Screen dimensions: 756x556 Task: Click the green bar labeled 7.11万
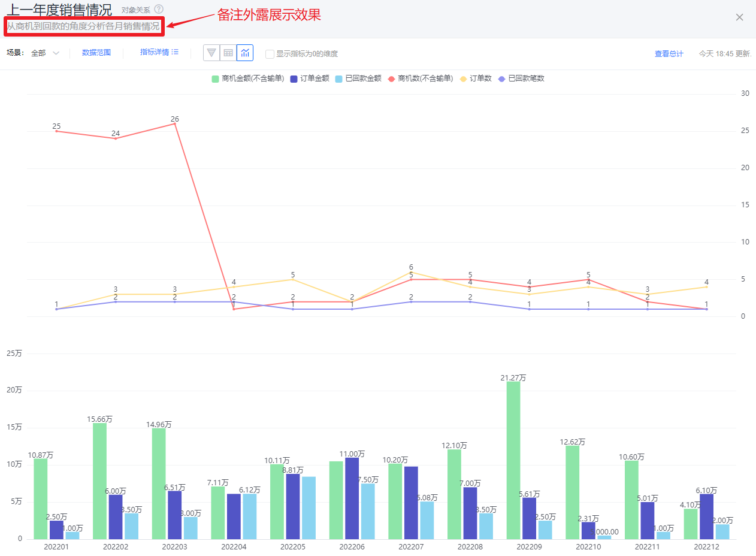218,513
